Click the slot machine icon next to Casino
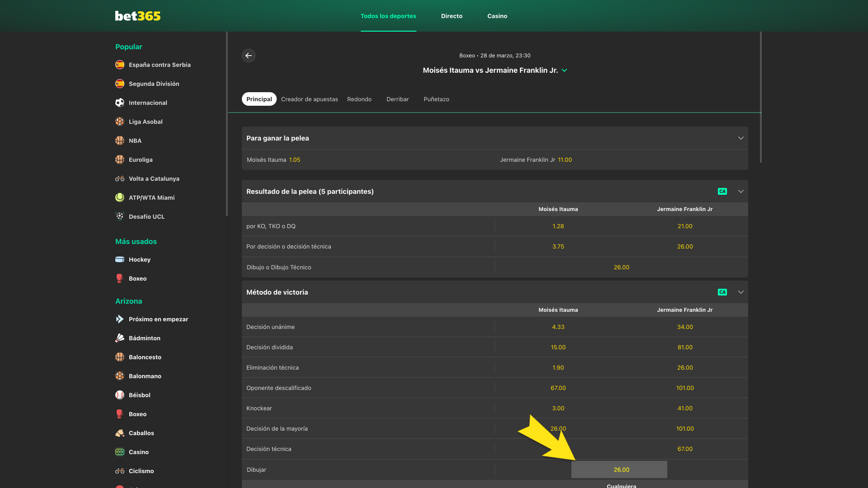The image size is (868, 488). pyautogui.click(x=120, y=452)
